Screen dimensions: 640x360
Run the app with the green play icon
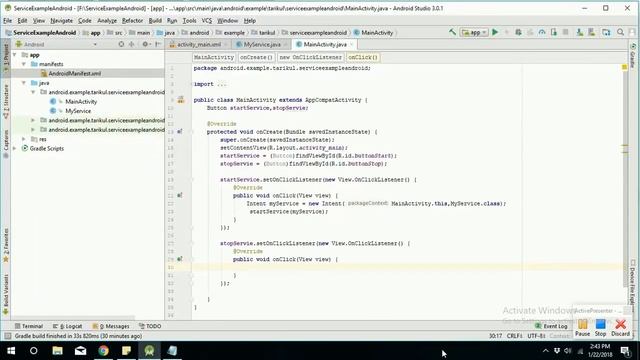[495, 32]
